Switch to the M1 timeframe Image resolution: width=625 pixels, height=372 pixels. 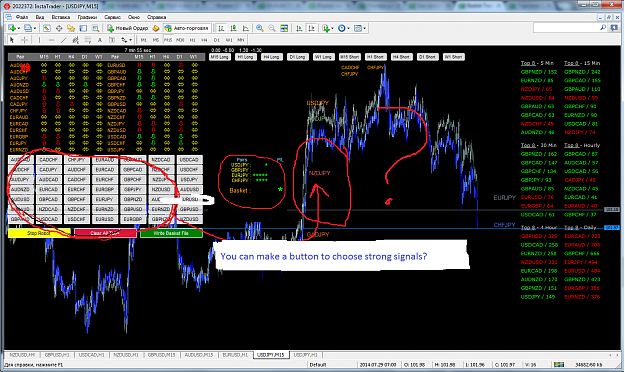point(143,40)
